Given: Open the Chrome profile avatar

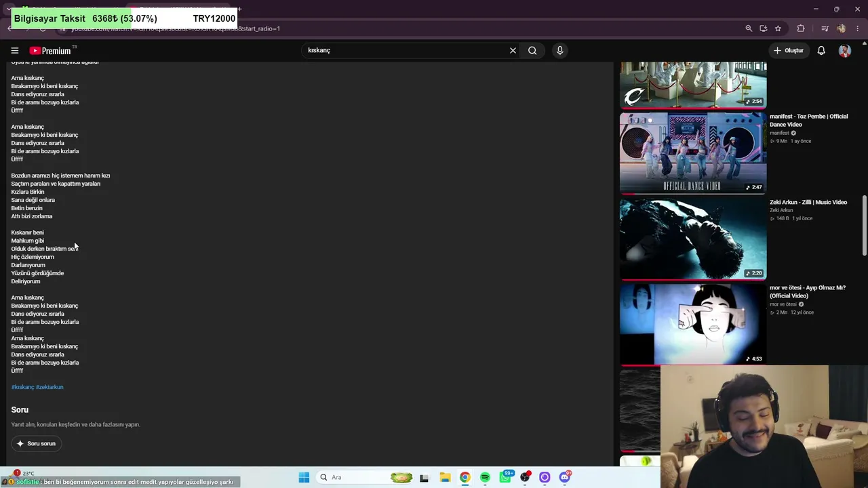Looking at the screenshot, I should [x=842, y=28].
